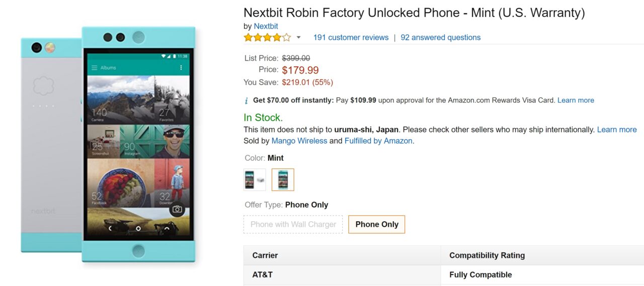Viewport: 644px width, 286px height.
Task: Choose the first, non-Mint color swatch thumbnail
Action: point(254,179)
